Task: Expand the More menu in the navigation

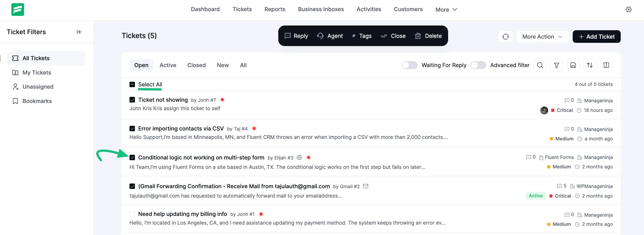Action: (x=446, y=9)
